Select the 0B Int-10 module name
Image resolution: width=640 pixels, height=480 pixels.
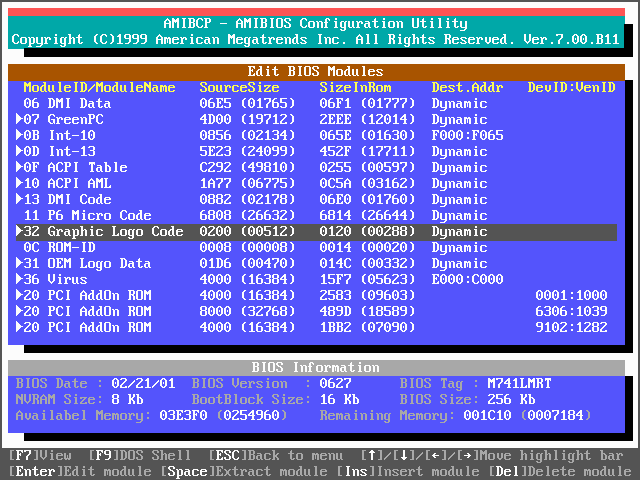(x=60, y=135)
